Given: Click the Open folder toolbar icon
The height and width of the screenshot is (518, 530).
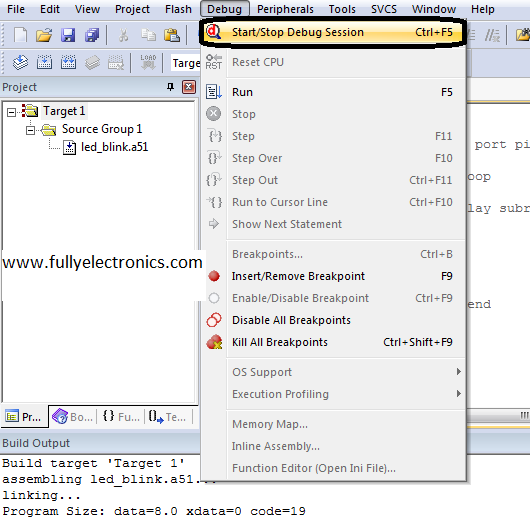Looking at the screenshot, I should coord(44,35).
